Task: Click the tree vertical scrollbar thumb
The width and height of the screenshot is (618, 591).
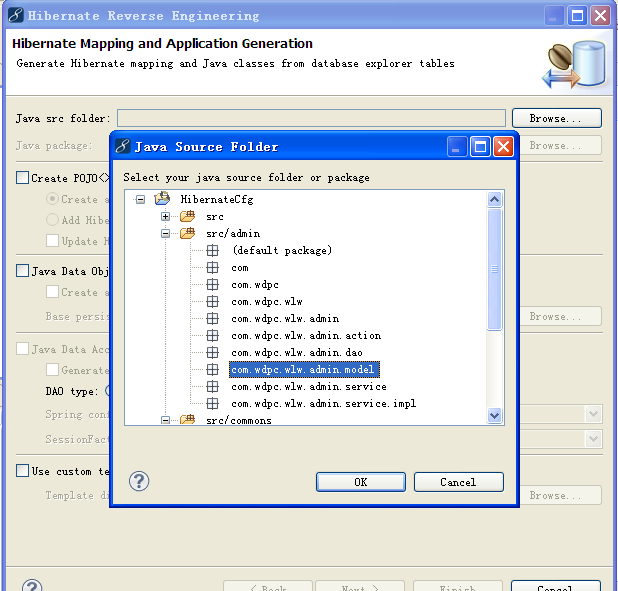Action: point(495,269)
